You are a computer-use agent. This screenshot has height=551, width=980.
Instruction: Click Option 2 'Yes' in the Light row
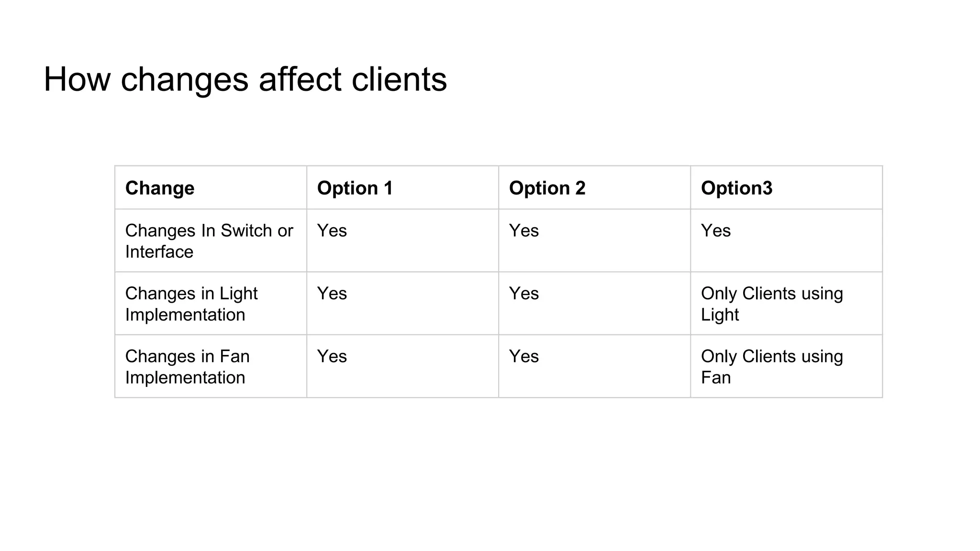pyautogui.click(x=524, y=293)
